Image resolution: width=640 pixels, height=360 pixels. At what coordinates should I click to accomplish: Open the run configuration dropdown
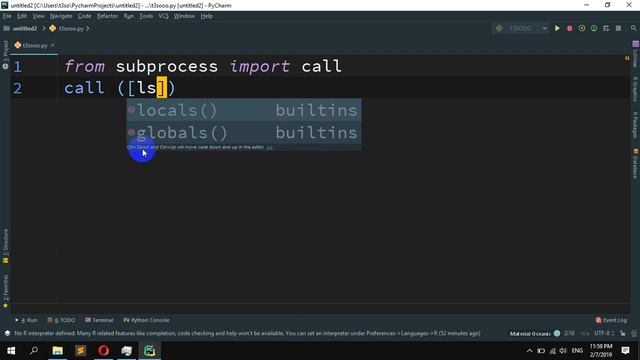point(521,28)
